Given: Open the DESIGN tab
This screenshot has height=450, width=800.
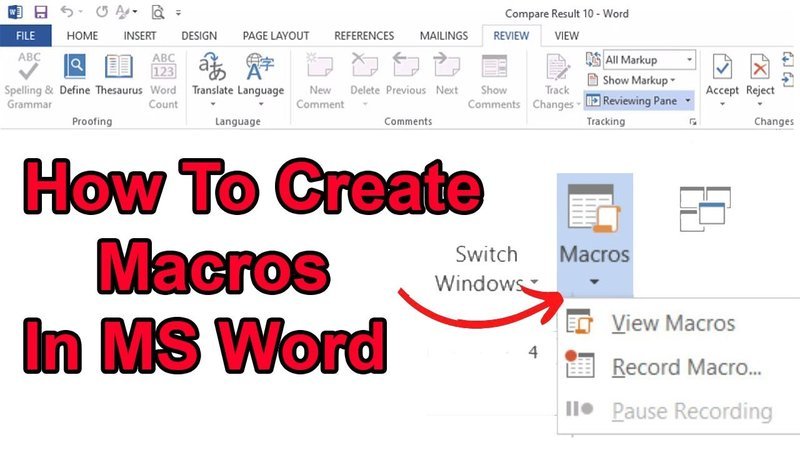Looking at the screenshot, I should [199, 36].
